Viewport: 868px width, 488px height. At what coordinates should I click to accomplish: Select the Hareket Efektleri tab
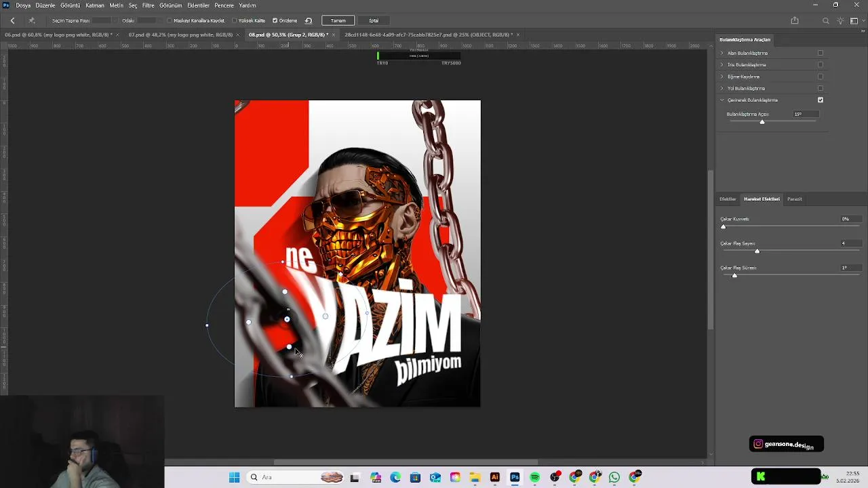[x=762, y=199]
